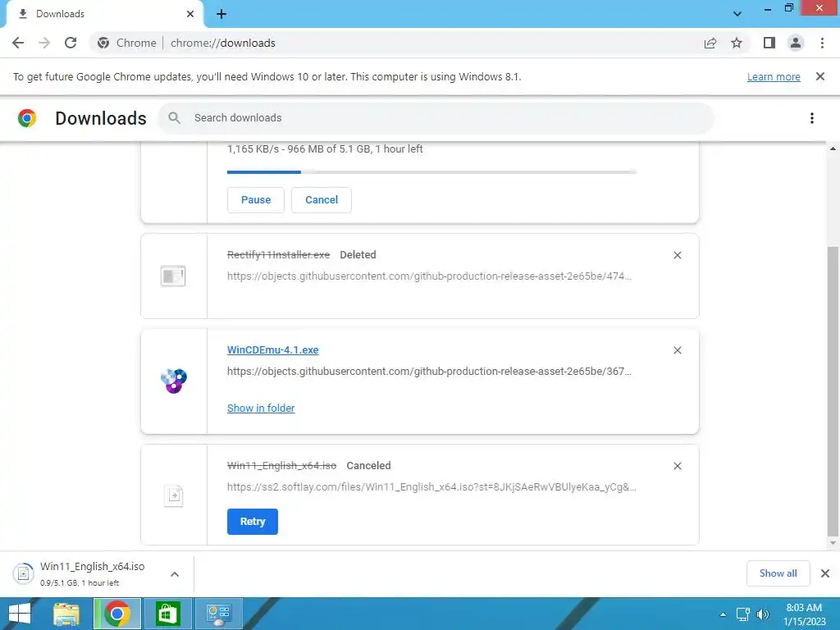Click the taskbar clock showing 8:03 AM
This screenshot has width=840, height=630.
(x=804, y=614)
